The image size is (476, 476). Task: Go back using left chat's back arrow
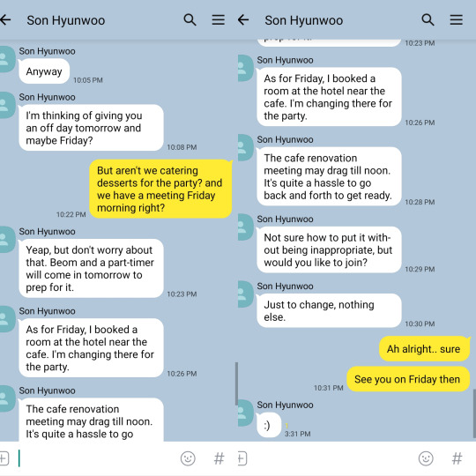[5, 20]
